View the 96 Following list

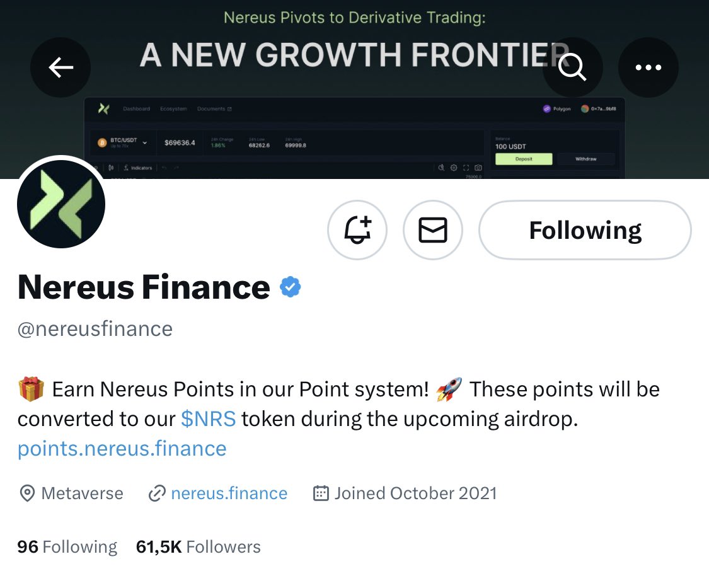(x=67, y=547)
